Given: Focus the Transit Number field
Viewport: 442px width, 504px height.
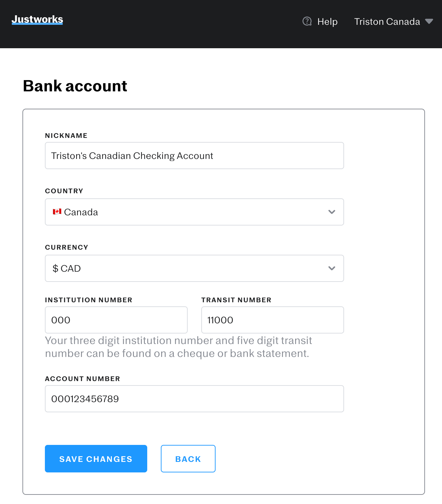Looking at the screenshot, I should click(272, 320).
